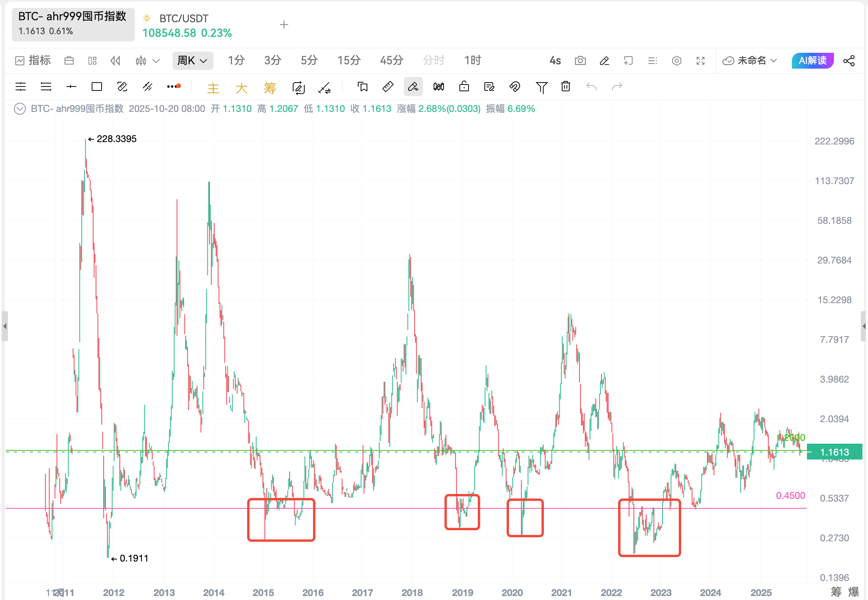Click the share icon at top right
This screenshot has height=600, width=868.
(849, 61)
